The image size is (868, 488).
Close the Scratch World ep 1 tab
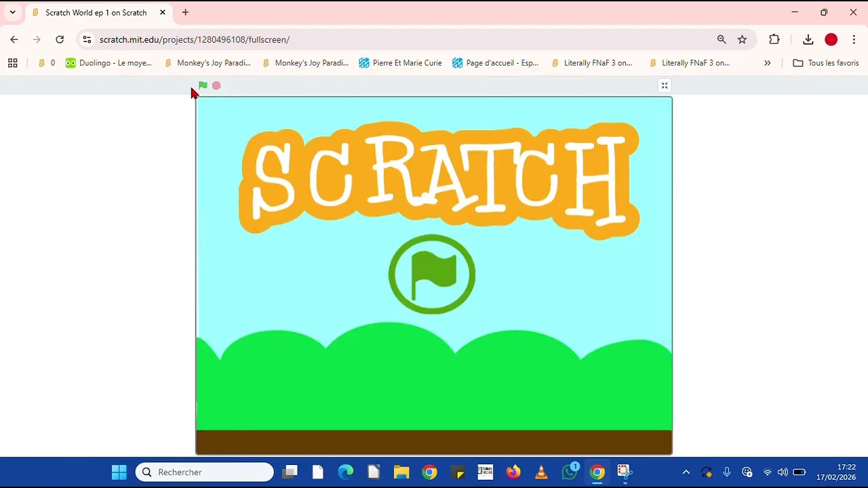coord(163,12)
